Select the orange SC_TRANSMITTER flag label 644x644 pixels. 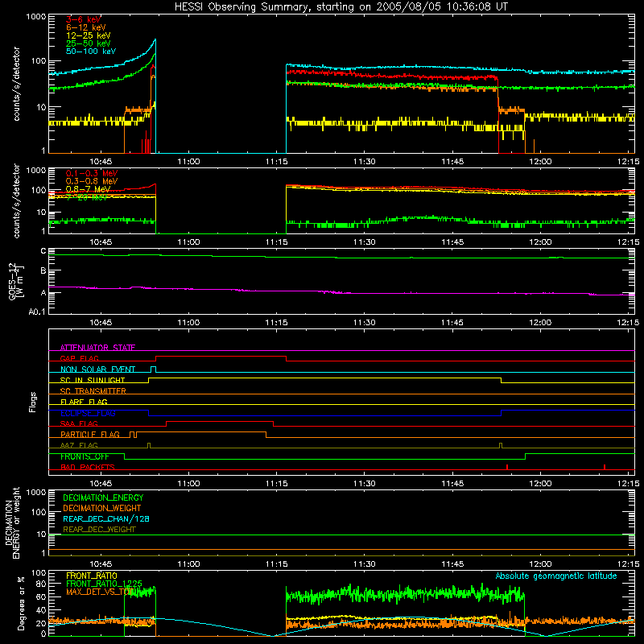pyautogui.click(x=93, y=391)
